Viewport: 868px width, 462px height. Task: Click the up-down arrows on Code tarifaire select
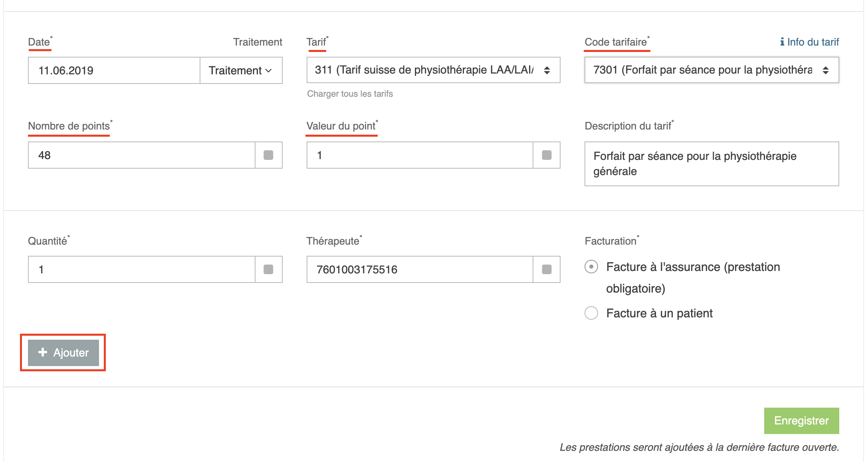point(826,70)
